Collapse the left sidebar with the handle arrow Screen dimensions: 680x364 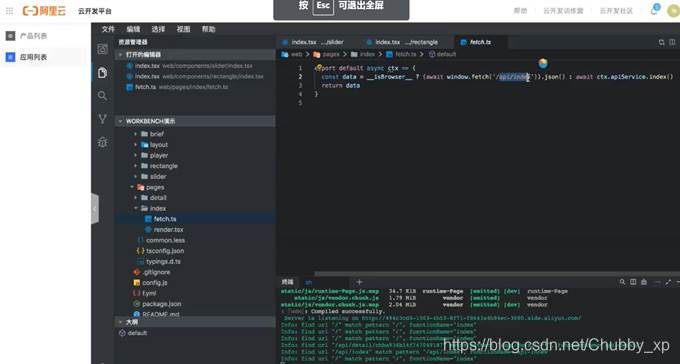click(95, 209)
